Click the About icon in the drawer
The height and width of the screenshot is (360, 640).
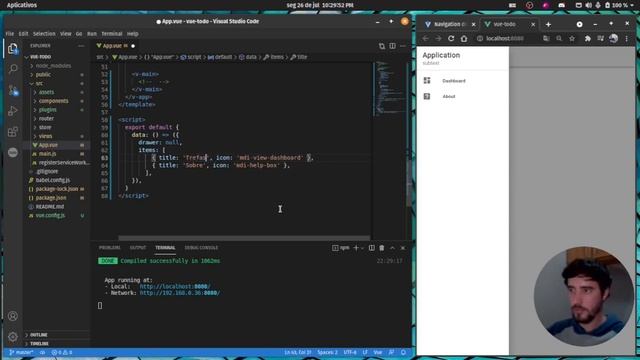pos(427,96)
